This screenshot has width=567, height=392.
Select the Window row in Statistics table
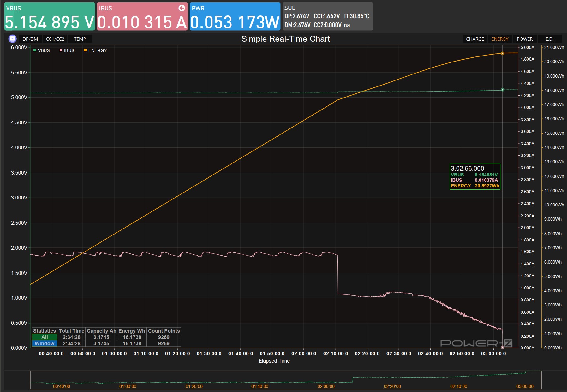click(x=107, y=343)
